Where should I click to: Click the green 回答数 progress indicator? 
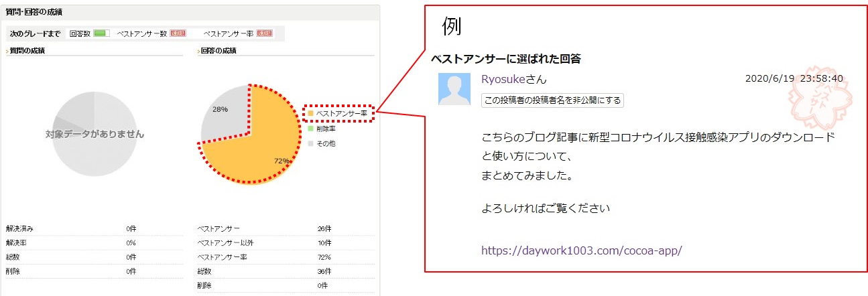point(101,33)
